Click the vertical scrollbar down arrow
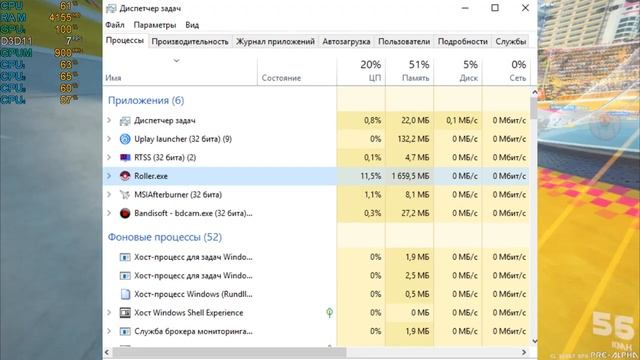The height and width of the screenshot is (360, 640). [534, 341]
